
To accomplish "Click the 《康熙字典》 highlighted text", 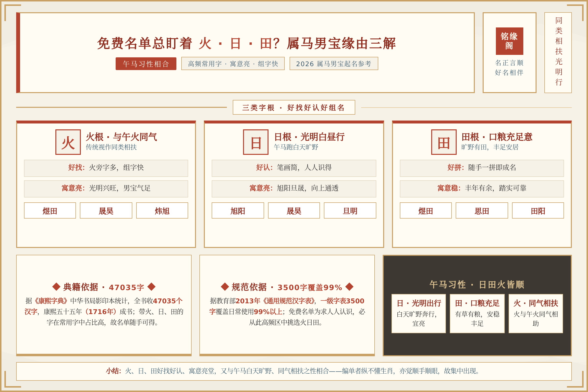I will click(x=51, y=301).
